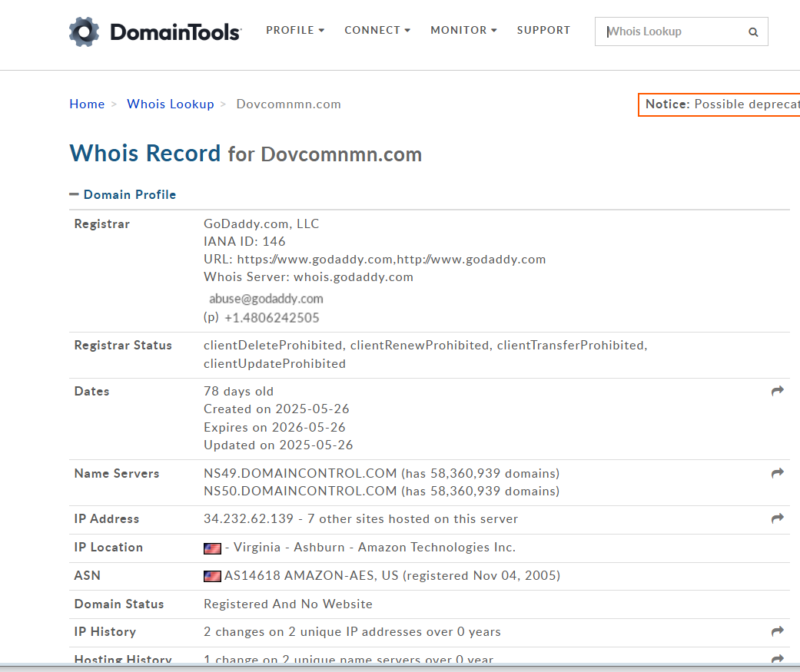This screenshot has height=672, width=800.
Task: Select Virginia - Ashburn location text
Action: pyautogui.click(x=289, y=547)
